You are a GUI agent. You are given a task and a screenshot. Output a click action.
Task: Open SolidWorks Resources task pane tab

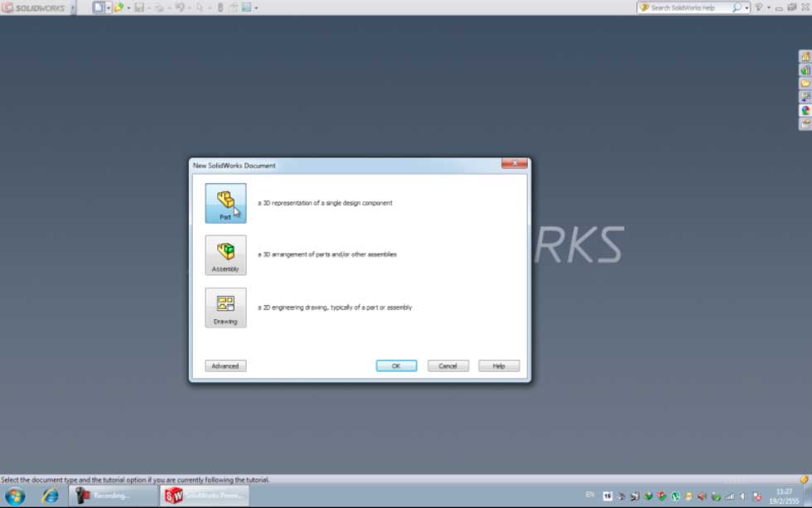(x=805, y=57)
